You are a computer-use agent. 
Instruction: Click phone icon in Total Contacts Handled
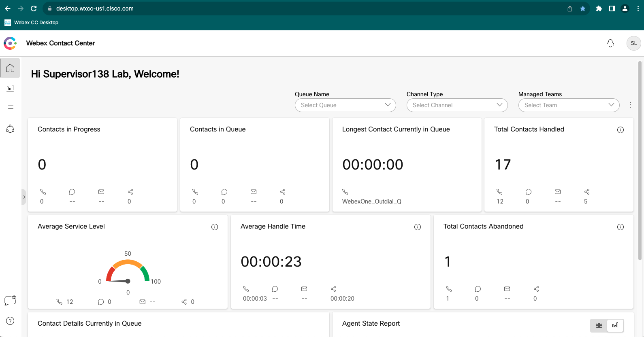point(499,192)
